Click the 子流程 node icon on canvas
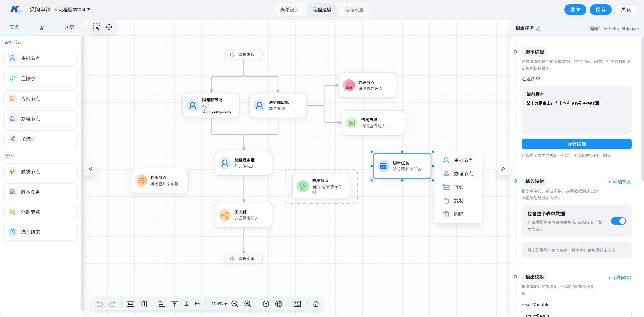The width and height of the screenshot is (644, 317). 225,215
